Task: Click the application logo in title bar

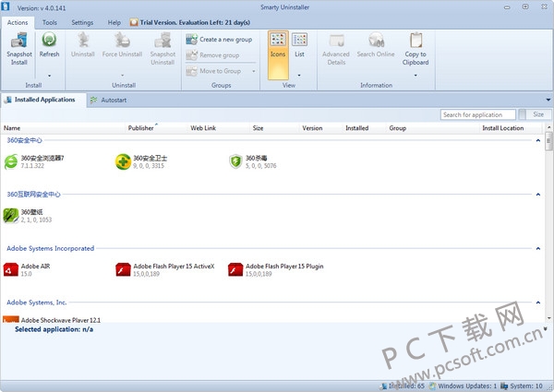Action: tap(6, 6)
